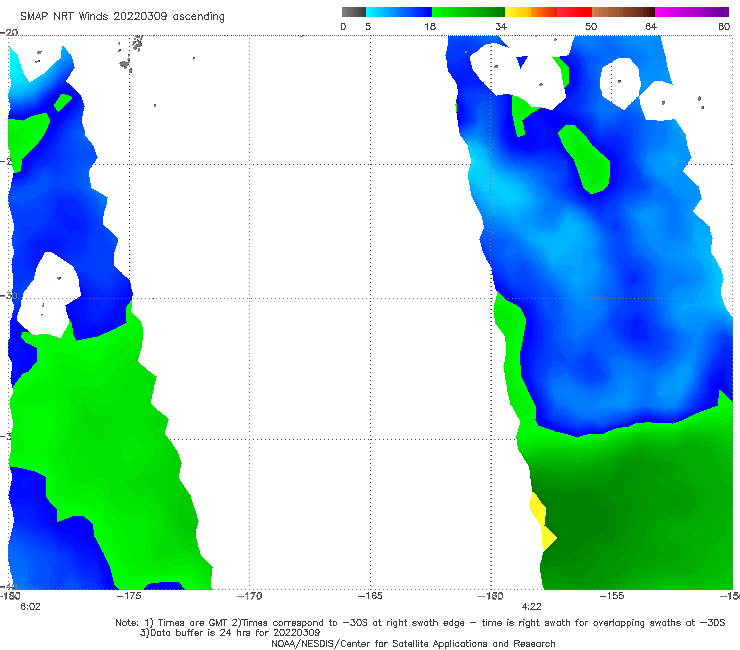This screenshot has height=650, width=740.
Task: Click the gray segment of the wind colorbar
Action: pyautogui.click(x=354, y=12)
